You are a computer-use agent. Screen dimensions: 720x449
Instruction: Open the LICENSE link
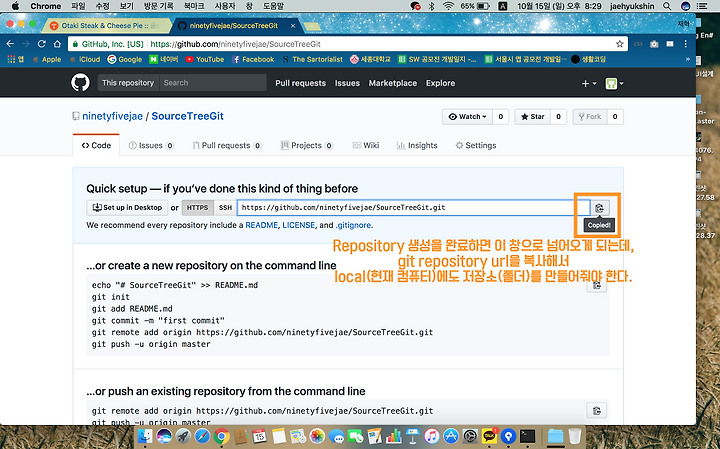coord(298,225)
